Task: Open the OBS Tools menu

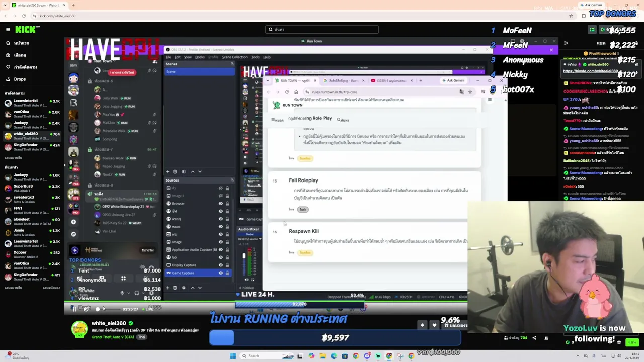Action: point(255,57)
